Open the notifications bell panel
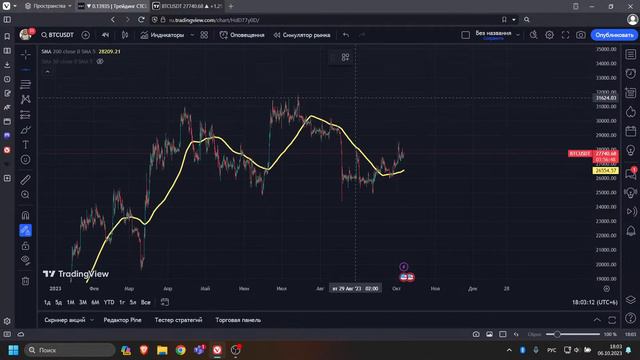This screenshot has height=360, width=640. click(x=631, y=231)
